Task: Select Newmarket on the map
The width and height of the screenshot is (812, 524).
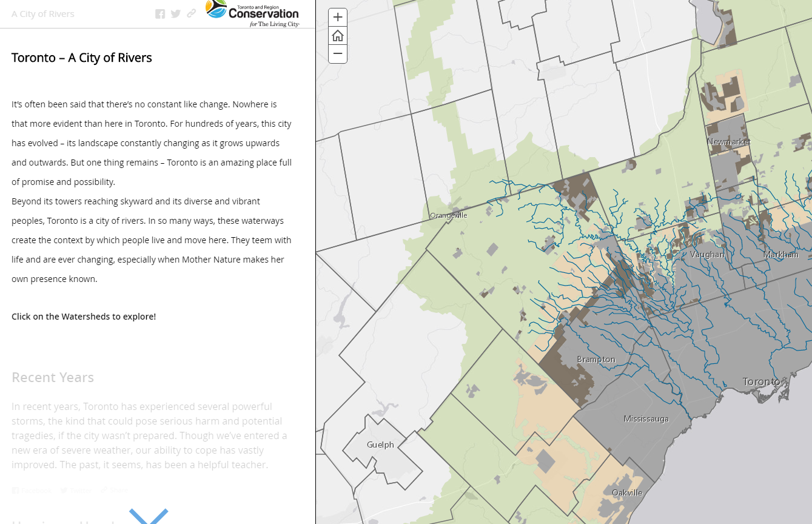Action: point(729,142)
